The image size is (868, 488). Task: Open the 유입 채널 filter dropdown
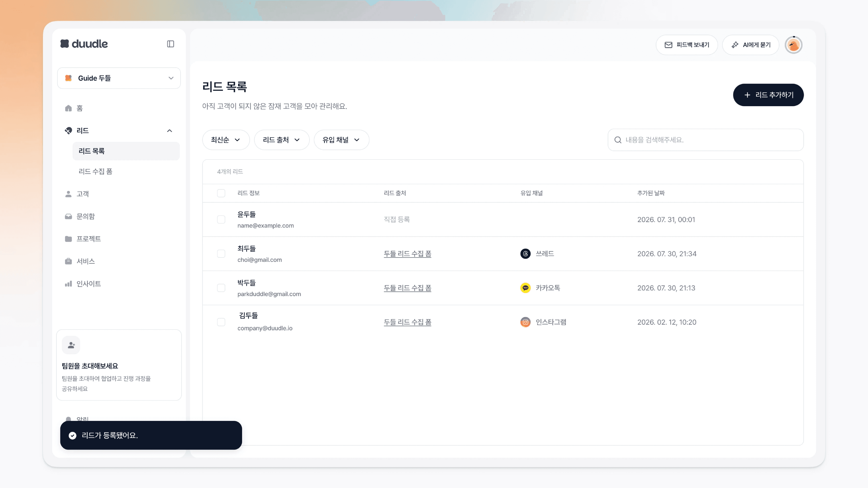click(x=341, y=140)
